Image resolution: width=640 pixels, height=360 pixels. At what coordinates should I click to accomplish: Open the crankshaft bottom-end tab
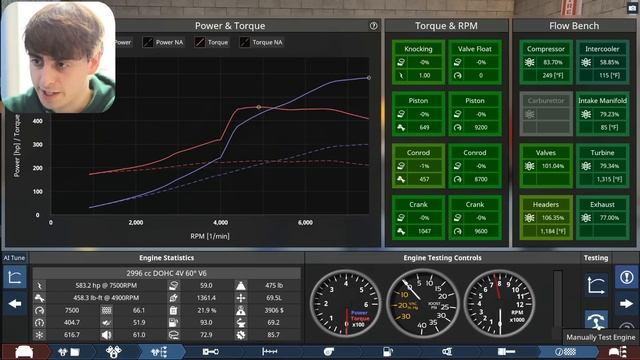point(211,351)
